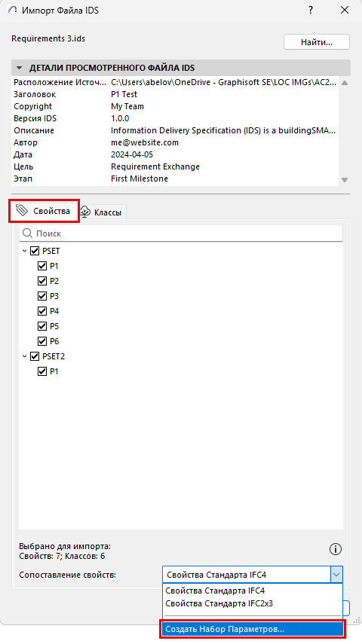Click the magnifier icon in search field
Screen dimensions: 362x644
point(28,233)
